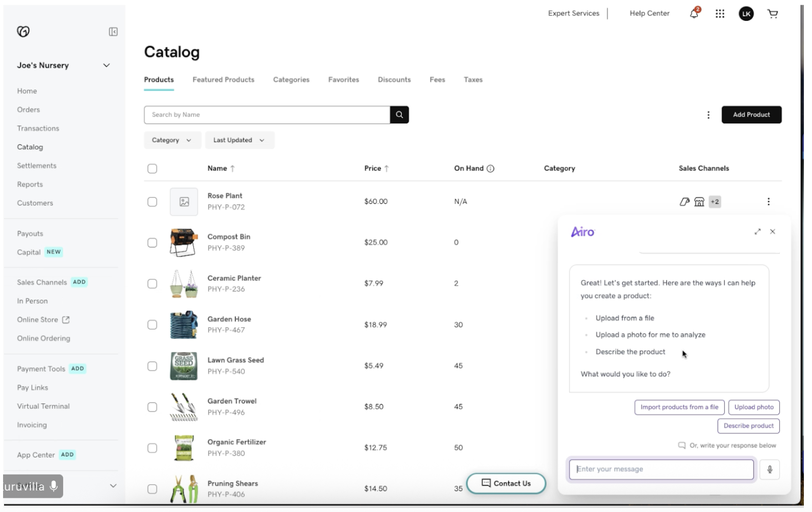The height and width of the screenshot is (512, 812).
Task: Open Customers in the sidebar
Action: (x=35, y=203)
